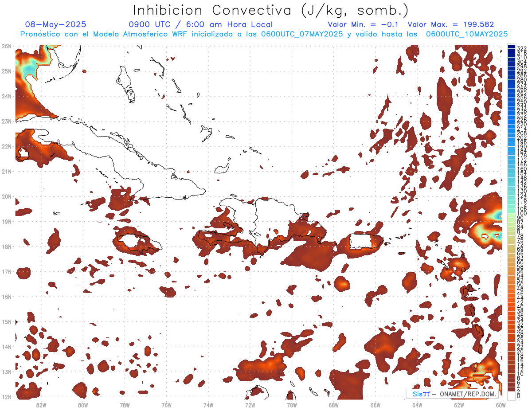Click the 22N latitude label
532x411 pixels.
point(7,146)
